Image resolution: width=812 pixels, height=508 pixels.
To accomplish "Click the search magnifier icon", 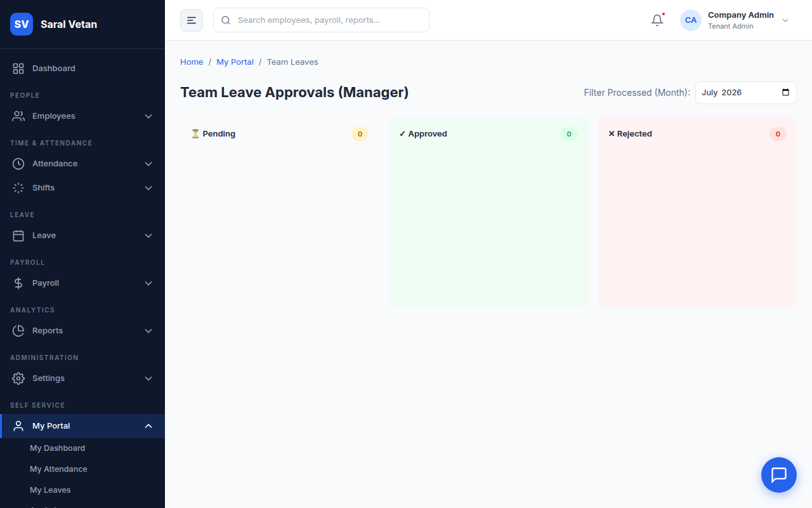I will [226, 20].
